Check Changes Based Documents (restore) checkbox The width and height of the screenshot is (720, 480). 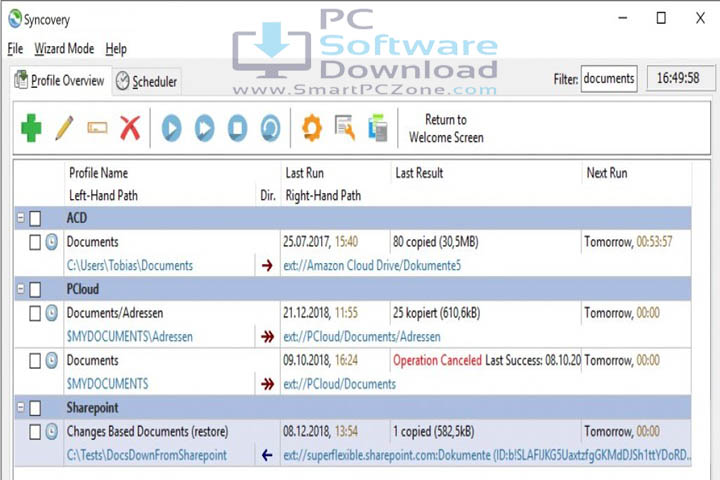[35, 432]
